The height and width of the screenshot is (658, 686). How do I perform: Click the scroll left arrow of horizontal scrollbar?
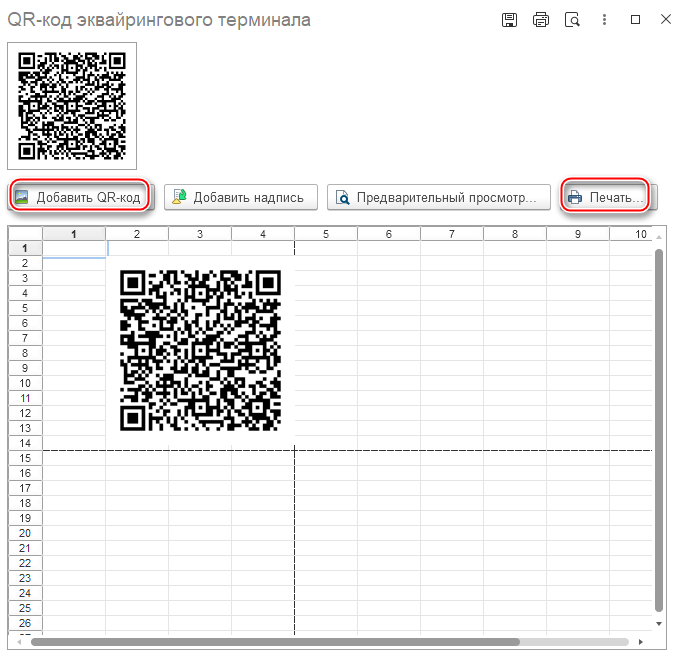(x=19, y=642)
